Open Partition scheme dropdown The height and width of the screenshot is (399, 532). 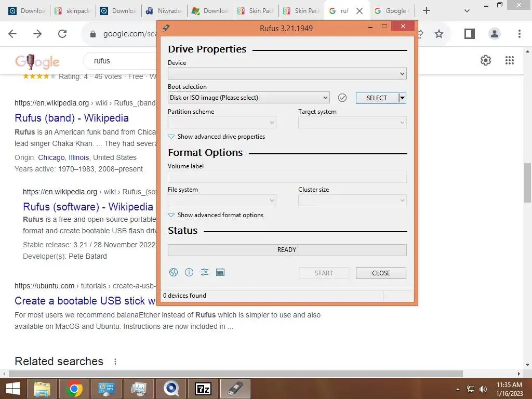[x=222, y=123]
